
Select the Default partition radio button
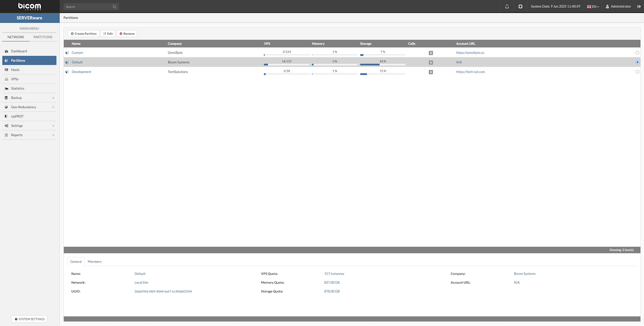[637, 62]
